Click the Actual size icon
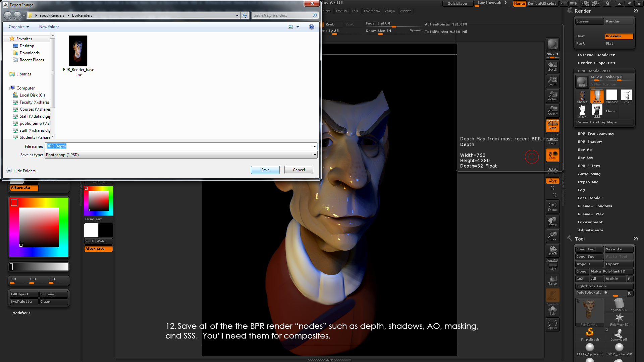Viewport: 644px width, 362px height. (x=552, y=96)
